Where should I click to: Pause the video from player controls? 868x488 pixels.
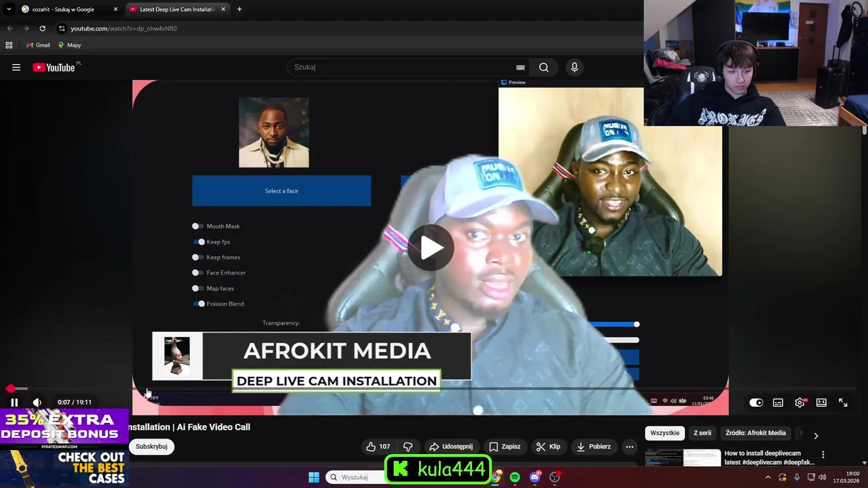14,402
